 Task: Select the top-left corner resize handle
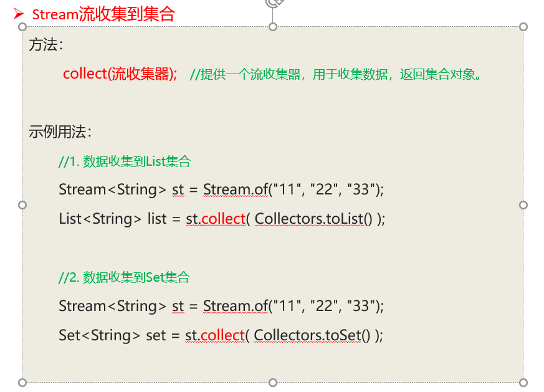click(x=22, y=27)
